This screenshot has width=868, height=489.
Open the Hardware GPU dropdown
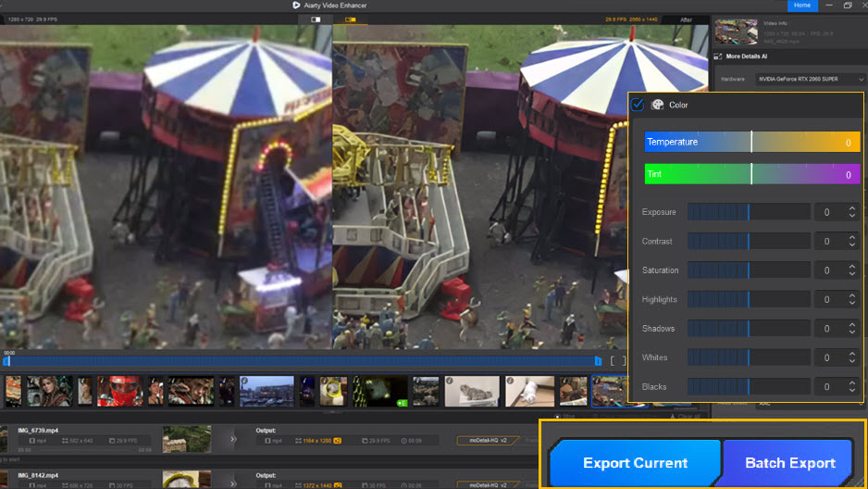(812, 80)
